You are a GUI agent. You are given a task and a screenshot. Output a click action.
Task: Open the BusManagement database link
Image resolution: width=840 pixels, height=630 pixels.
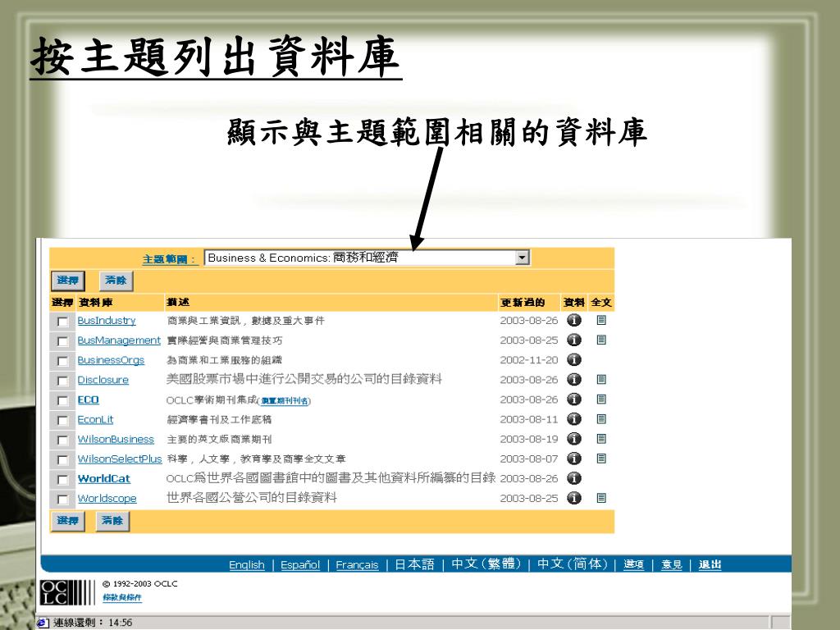119,340
